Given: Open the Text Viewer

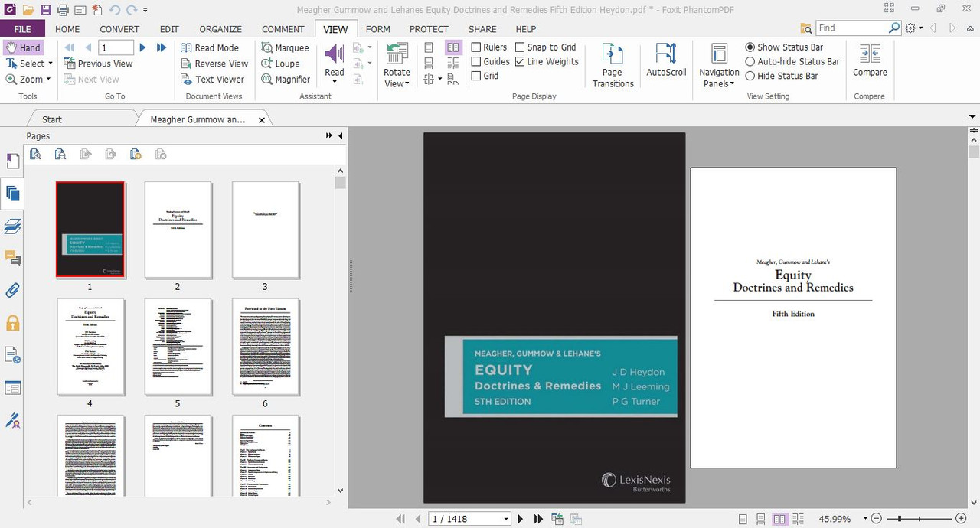Looking at the screenshot, I should coord(212,79).
